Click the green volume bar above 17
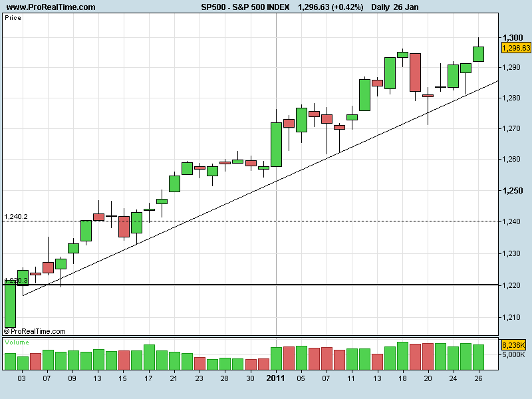This screenshot has width=532, height=399. pos(149,357)
